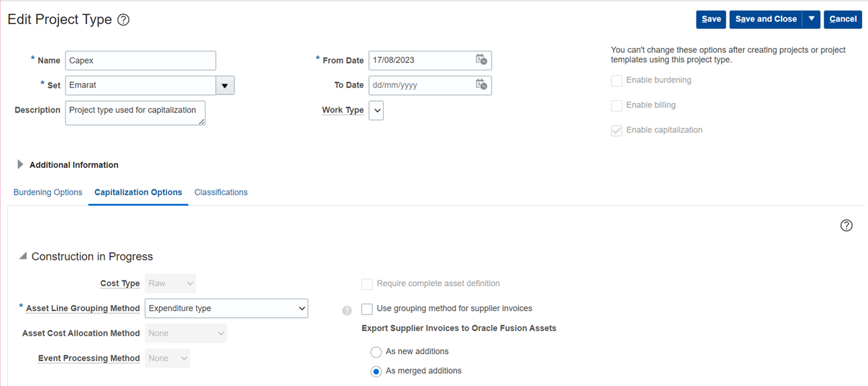The image size is (868, 386).
Task: Open the Classifications tab
Action: coord(220,192)
